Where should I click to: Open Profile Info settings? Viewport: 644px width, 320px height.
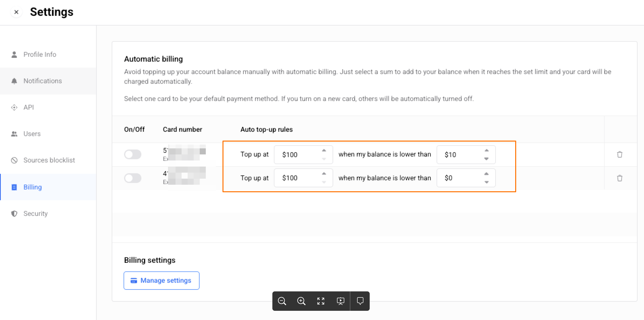48,54
